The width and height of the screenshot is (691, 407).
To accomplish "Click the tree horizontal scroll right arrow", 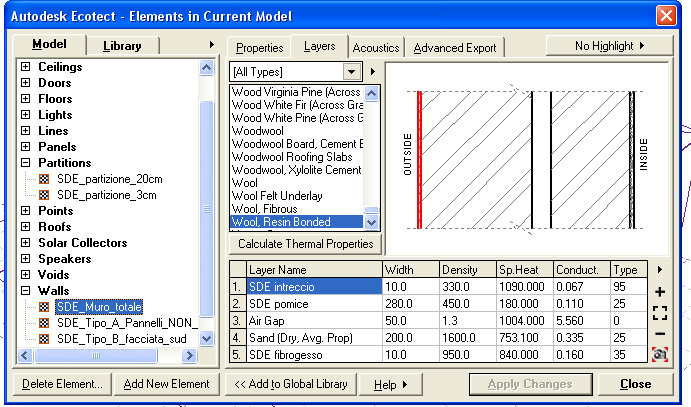I will [189, 355].
